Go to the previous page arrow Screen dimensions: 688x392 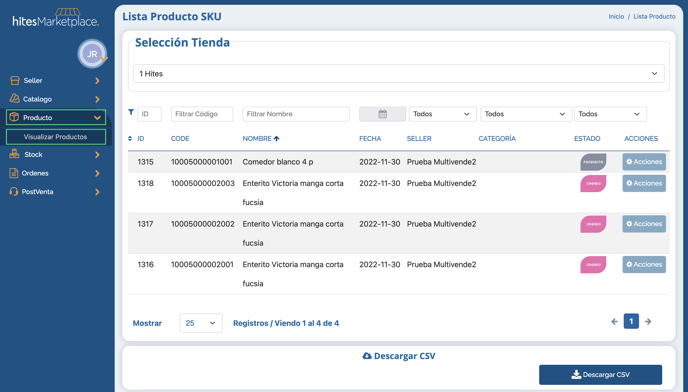pyautogui.click(x=614, y=321)
